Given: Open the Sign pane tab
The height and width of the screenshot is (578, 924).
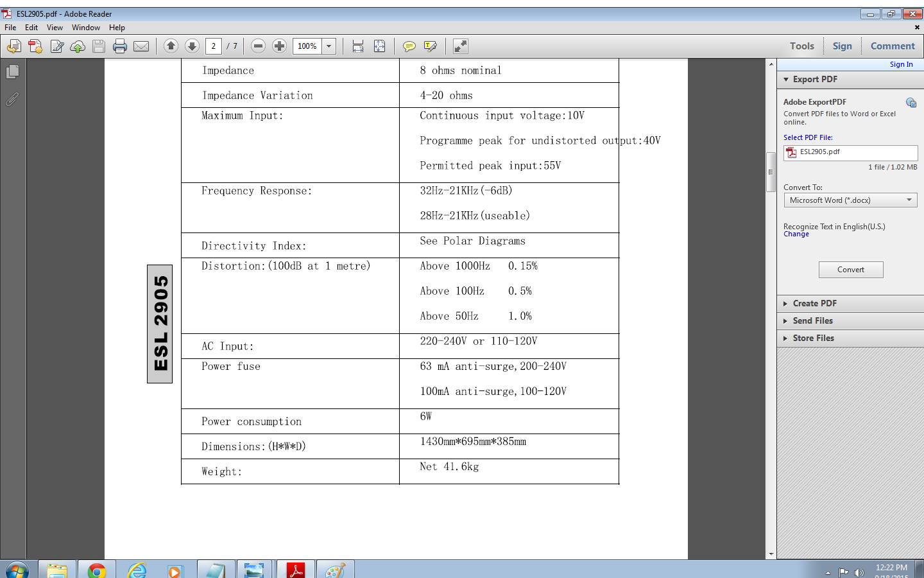Looking at the screenshot, I should coord(843,46).
